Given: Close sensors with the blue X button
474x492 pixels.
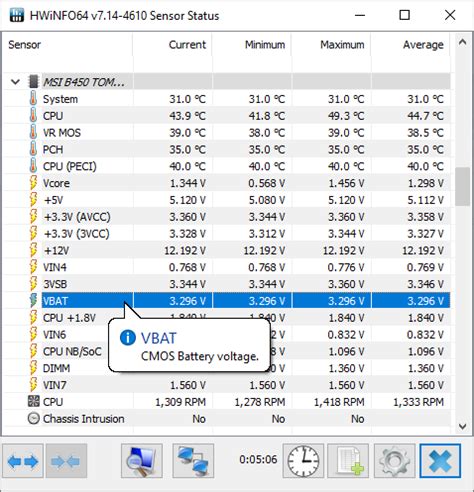Looking at the screenshot, I should 440,461.
